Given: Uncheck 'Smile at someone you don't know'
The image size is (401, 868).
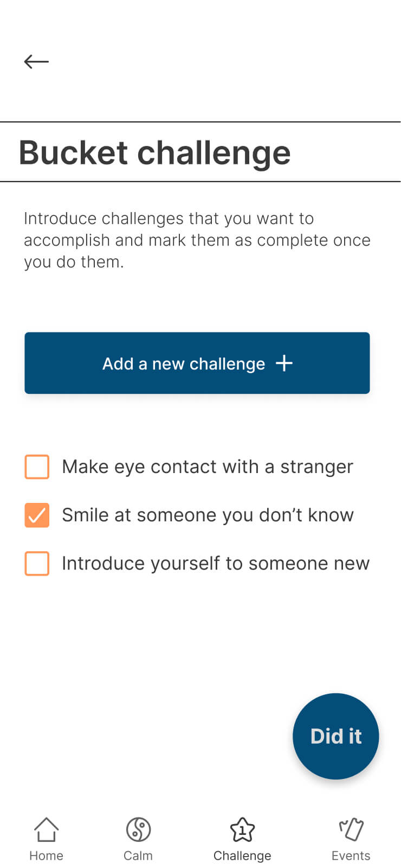Looking at the screenshot, I should point(37,515).
